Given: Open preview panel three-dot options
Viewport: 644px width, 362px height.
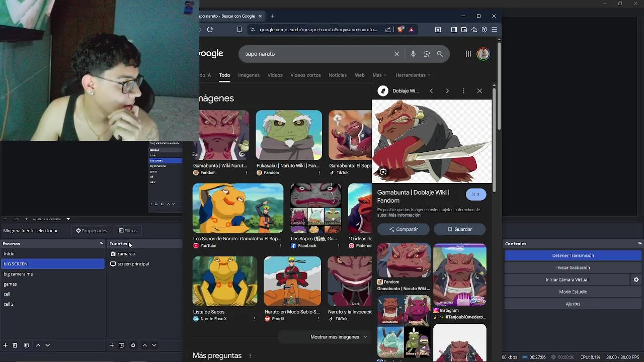Looking at the screenshot, I should coord(463,91).
